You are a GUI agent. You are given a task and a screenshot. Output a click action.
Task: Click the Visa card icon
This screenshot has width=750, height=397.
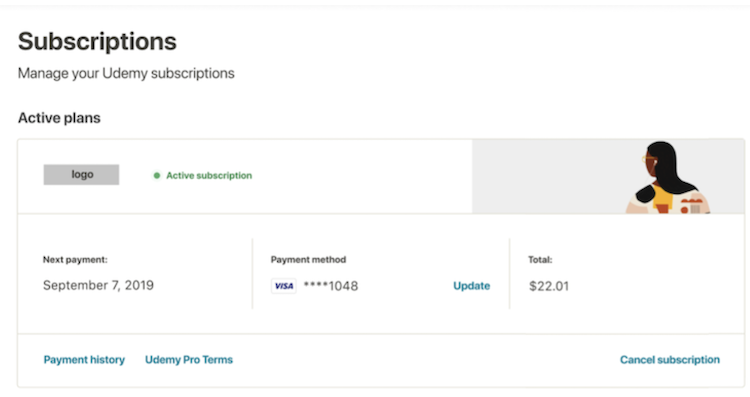pyautogui.click(x=284, y=286)
